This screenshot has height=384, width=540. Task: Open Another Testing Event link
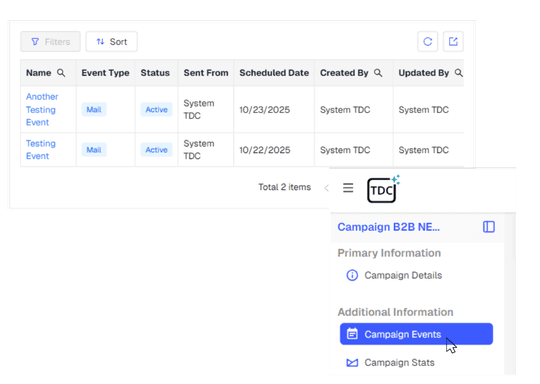point(42,110)
